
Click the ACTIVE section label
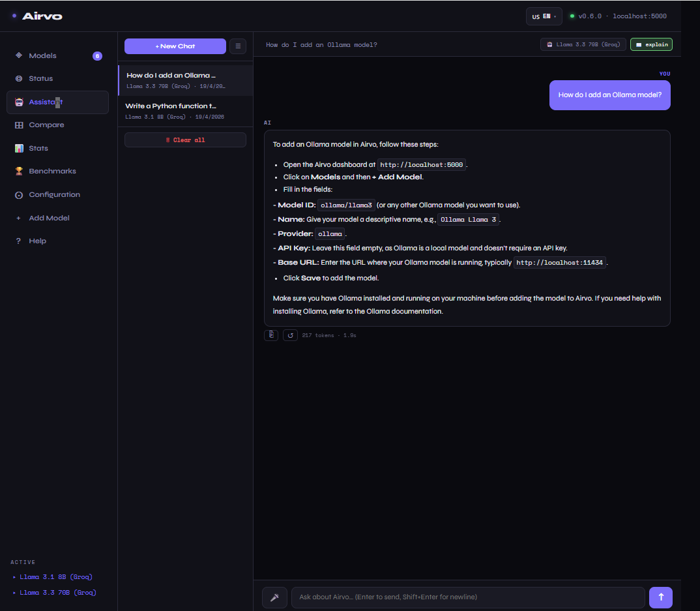[x=23, y=562]
